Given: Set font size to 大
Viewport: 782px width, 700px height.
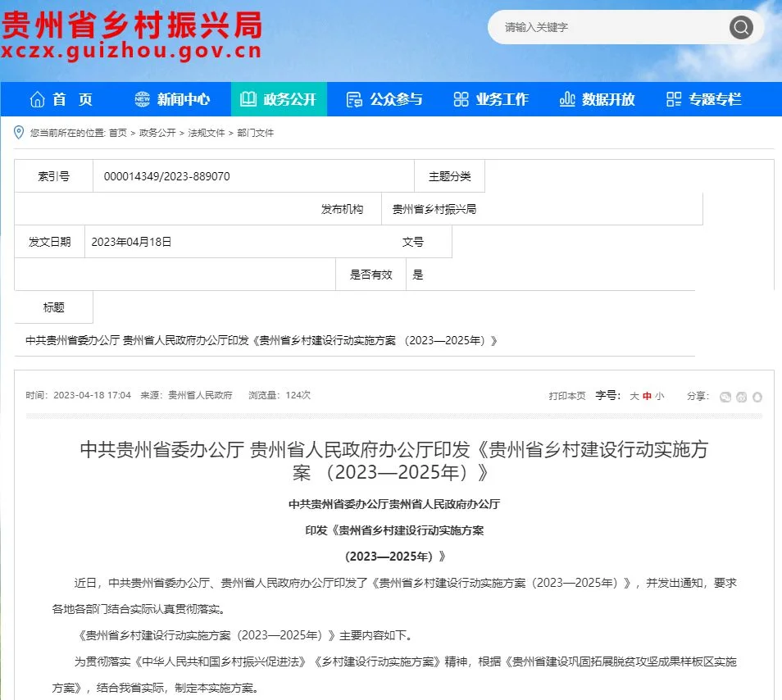Looking at the screenshot, I should click(x=634, y=396).
